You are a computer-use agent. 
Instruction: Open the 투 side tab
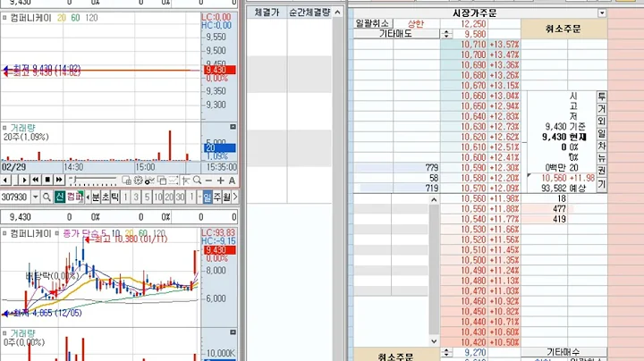click(602, 97)
